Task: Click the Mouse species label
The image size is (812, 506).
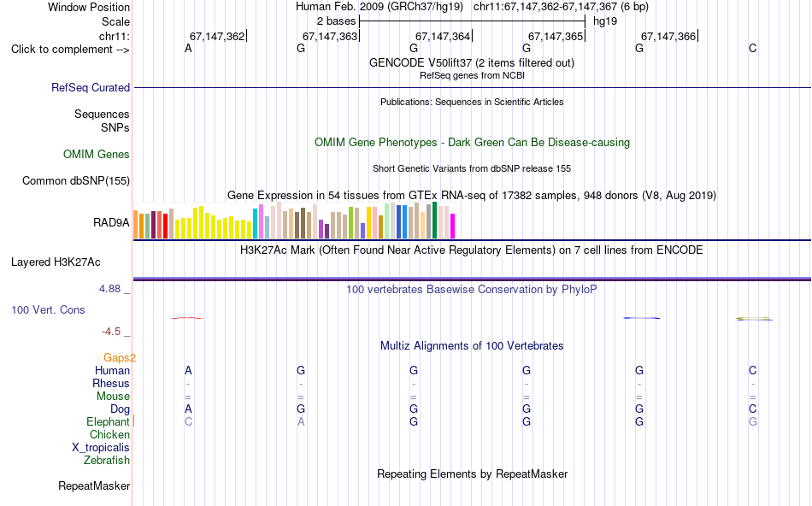Action: click(x=113, y=397)
